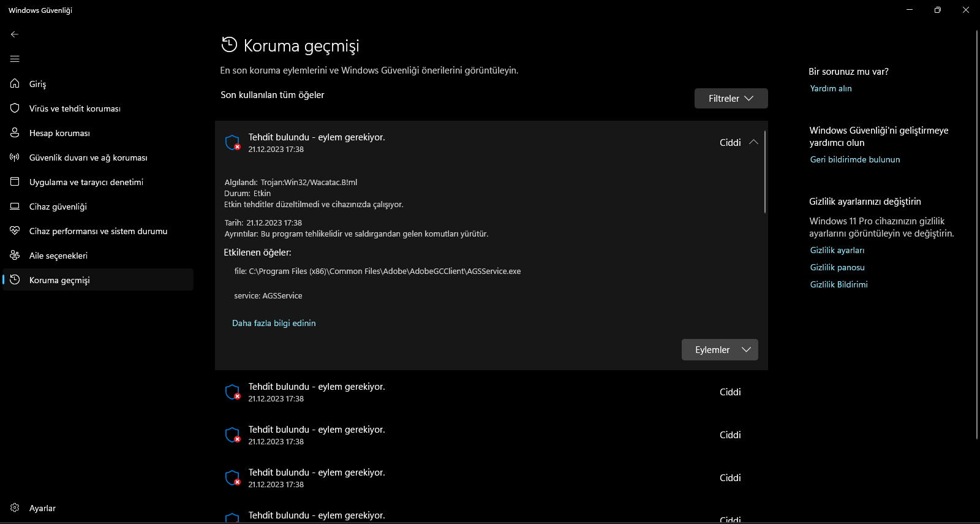Click Daha fazla bilgi edinin link
The height and width of the screenshot is (524, 980).
[x=274, y=323]
